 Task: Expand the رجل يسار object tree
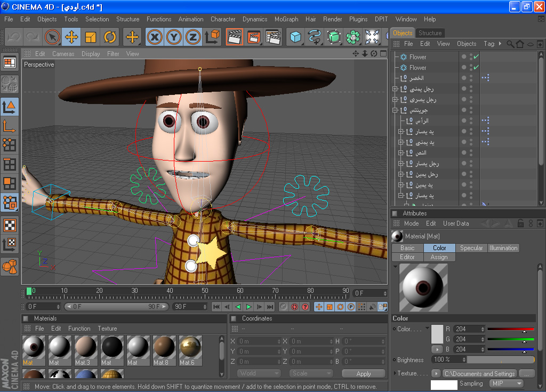click(x=401, y=163)
